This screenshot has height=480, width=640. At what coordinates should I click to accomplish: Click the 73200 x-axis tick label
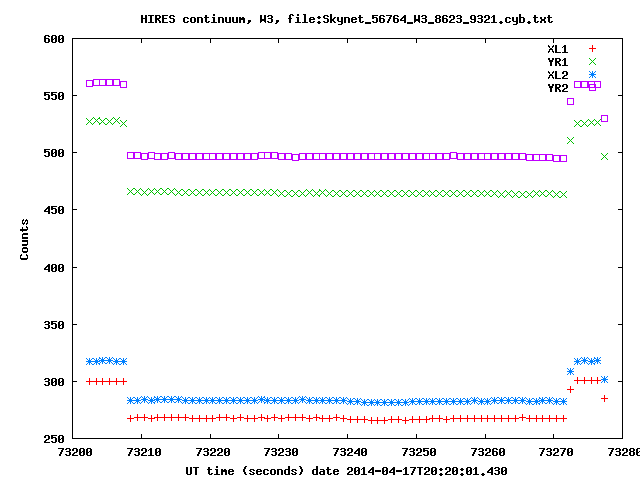76,452
